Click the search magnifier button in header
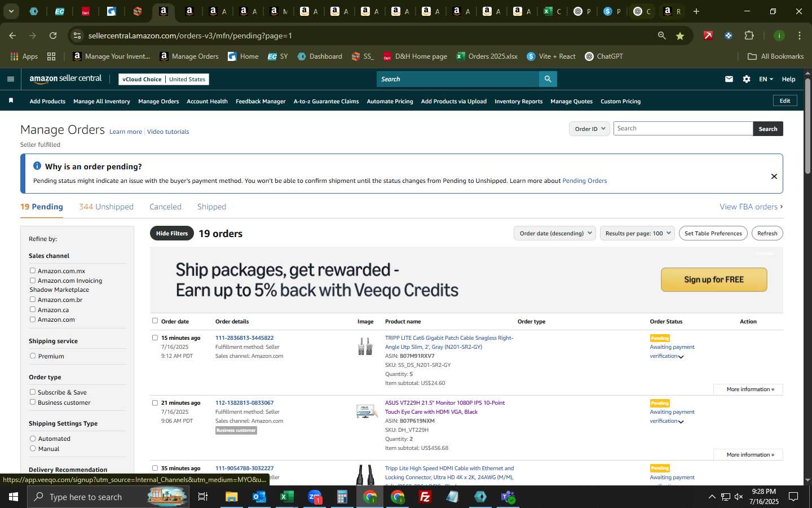812x508 pixels. [x=548, y=79]
